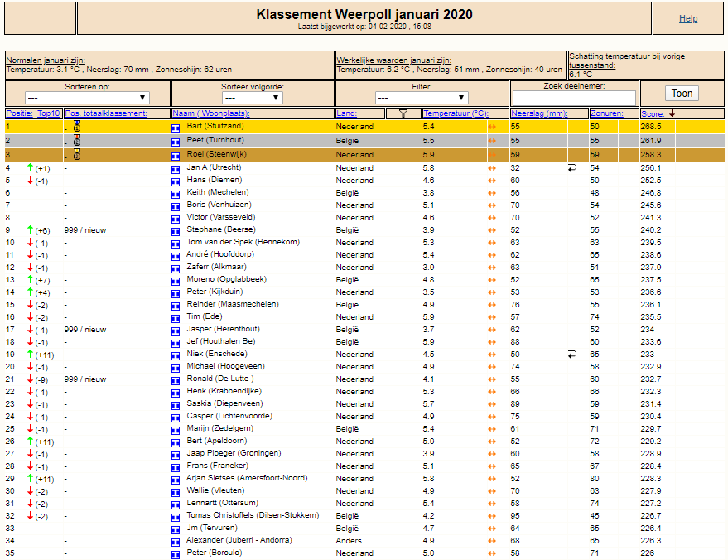Open the Sorteer volgorde dropdown
This screenshot has height=560, width=728.
pos(253,98)
